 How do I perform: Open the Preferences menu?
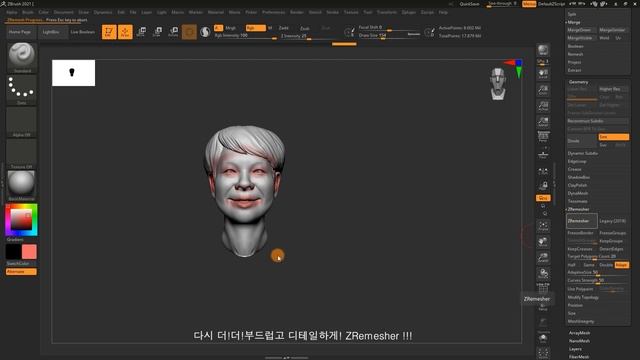pyautogui.click(x=273, y=12)
